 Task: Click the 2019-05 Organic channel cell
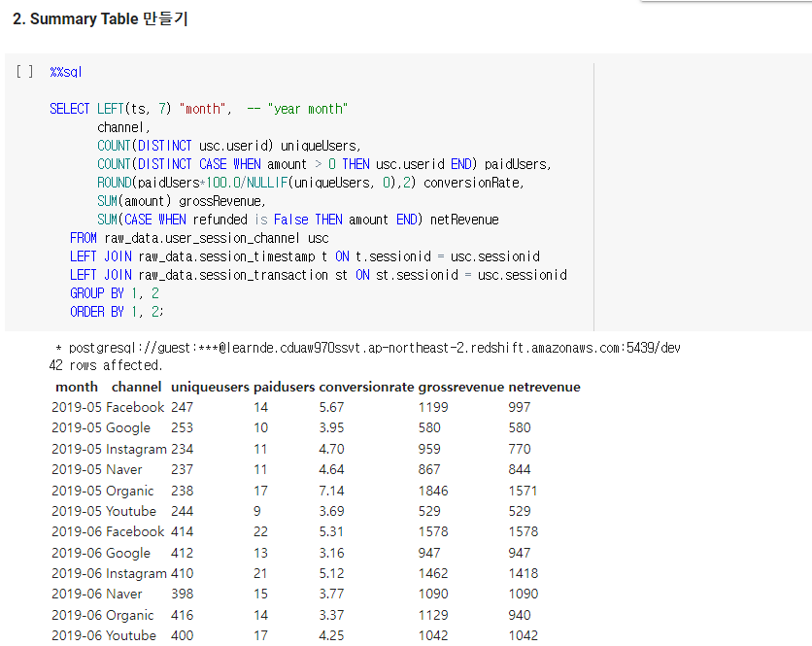[x=130, y=491]
